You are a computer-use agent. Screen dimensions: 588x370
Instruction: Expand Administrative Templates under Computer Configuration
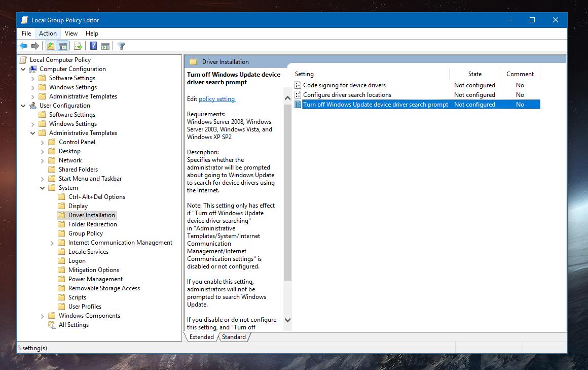click(x=32, y=97)
